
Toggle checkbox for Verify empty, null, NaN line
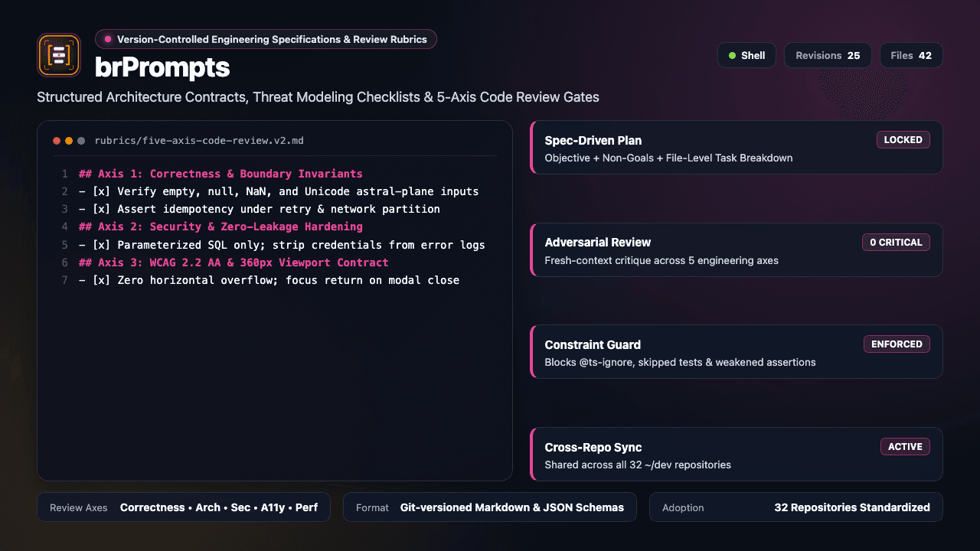click(x=101, y=191)
